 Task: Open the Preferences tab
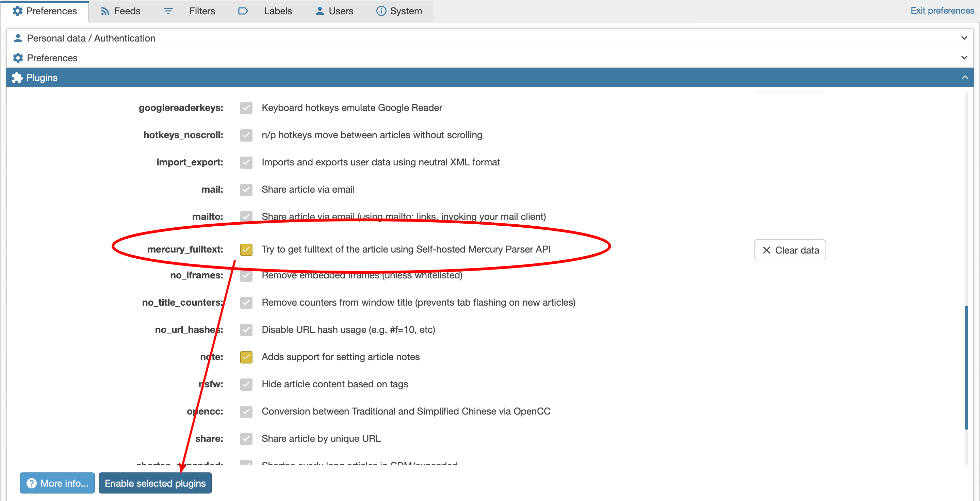click(45, 11)
